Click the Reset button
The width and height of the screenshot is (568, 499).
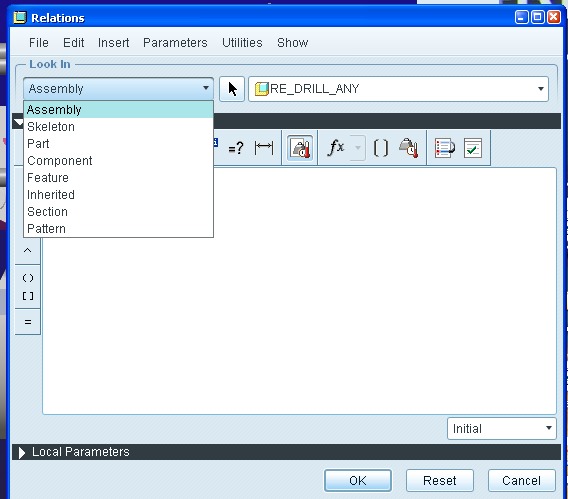coord(440,481)
